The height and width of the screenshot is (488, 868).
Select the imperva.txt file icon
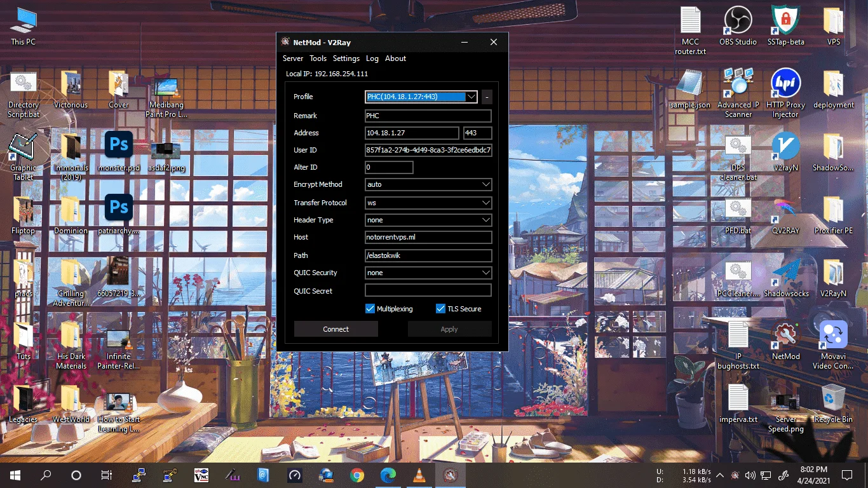[x=738, y=404]
